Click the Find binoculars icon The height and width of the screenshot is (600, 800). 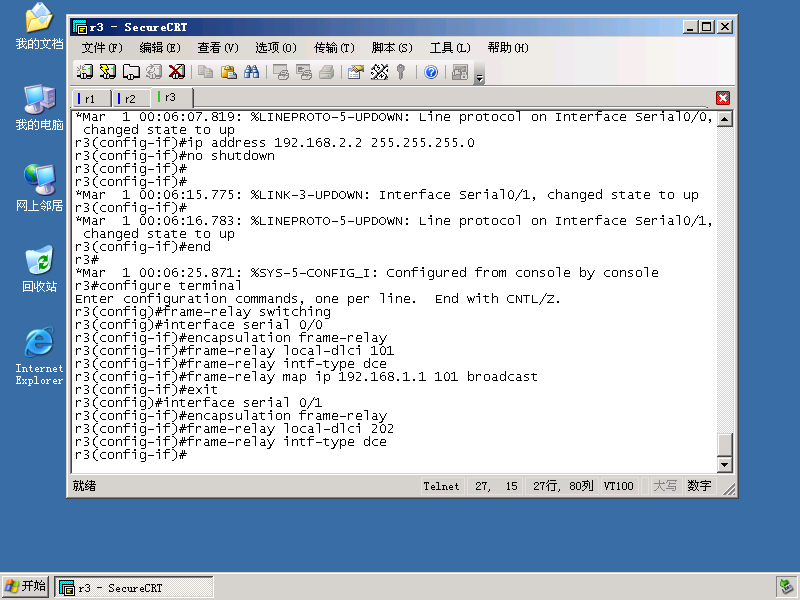click(252, 72)
